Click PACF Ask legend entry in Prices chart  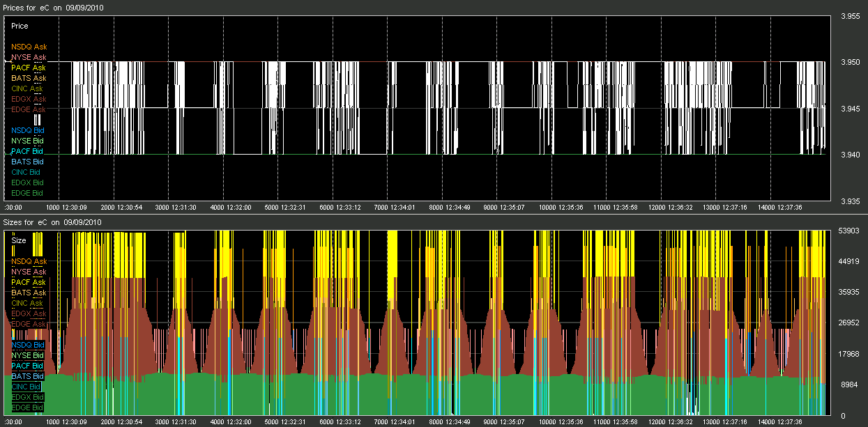[29, 68]
